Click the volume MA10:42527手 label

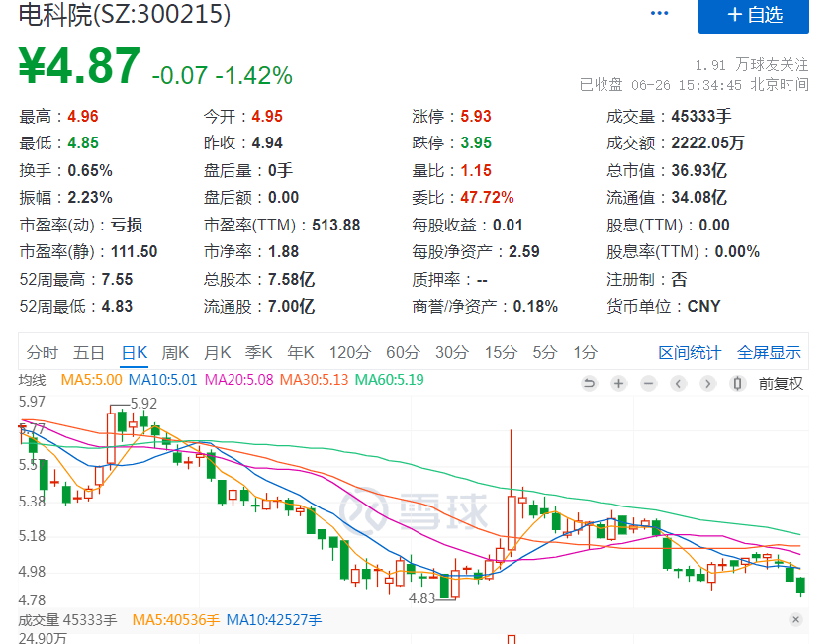(274, 620)
